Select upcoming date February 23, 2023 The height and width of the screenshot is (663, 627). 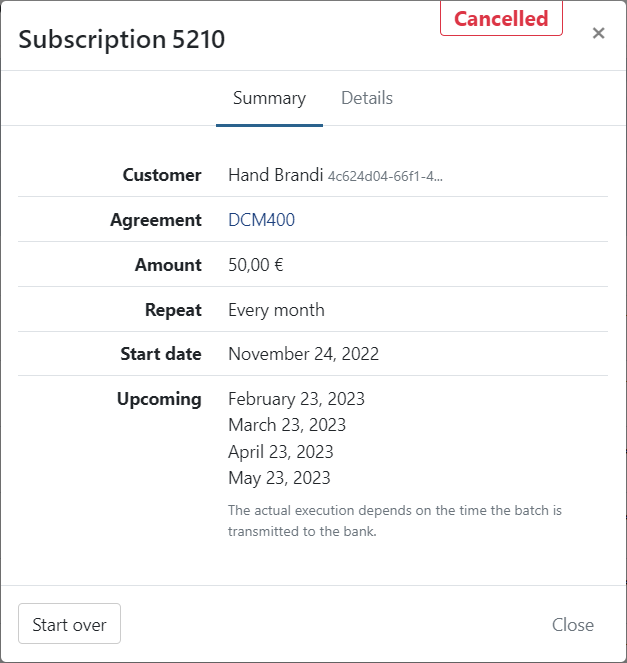pos(296,399)
